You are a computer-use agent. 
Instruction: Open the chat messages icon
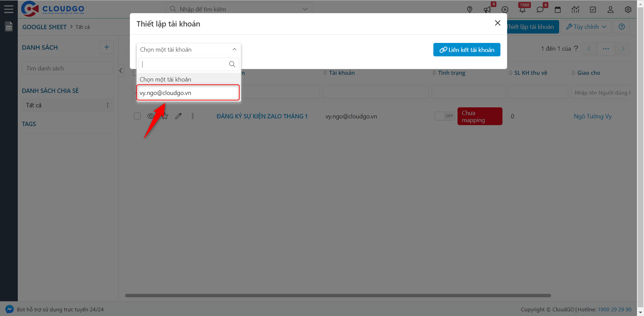[540, 9]
